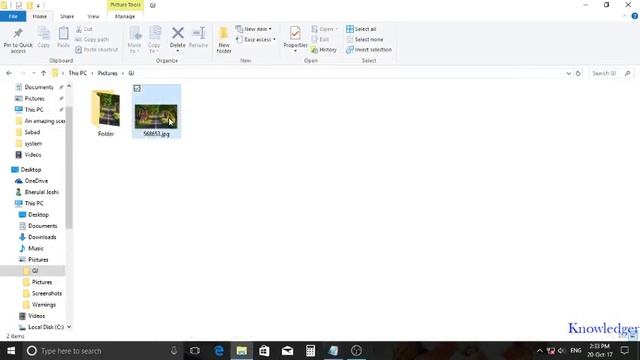This screenshot has width=640, height=360.
Task: Switch to the Home ribbon tab
Action: click(40, 16)
